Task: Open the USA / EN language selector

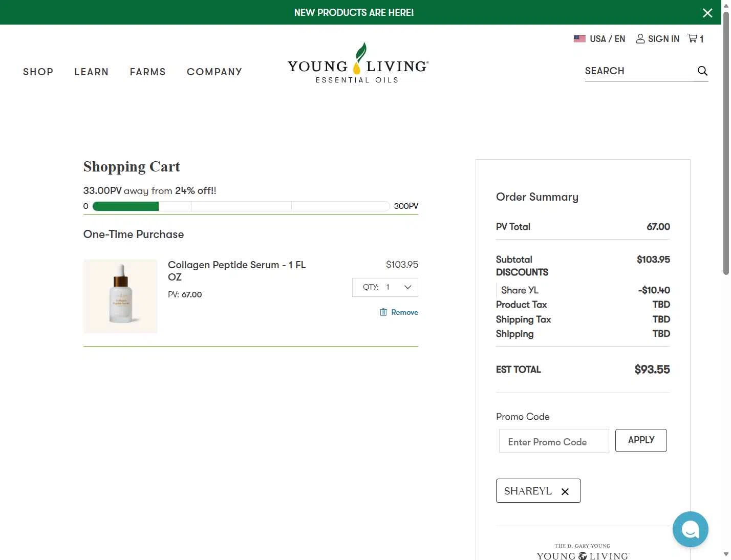Action: pos(599,39)
